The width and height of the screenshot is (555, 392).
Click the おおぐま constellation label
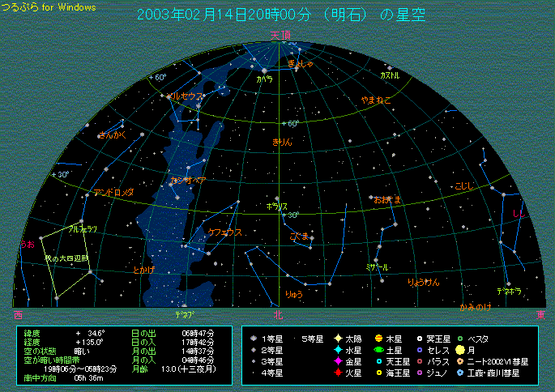[387, 198]
